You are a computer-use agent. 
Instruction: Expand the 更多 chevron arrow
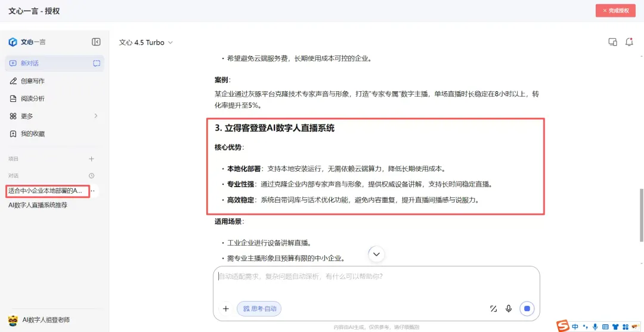95,116
